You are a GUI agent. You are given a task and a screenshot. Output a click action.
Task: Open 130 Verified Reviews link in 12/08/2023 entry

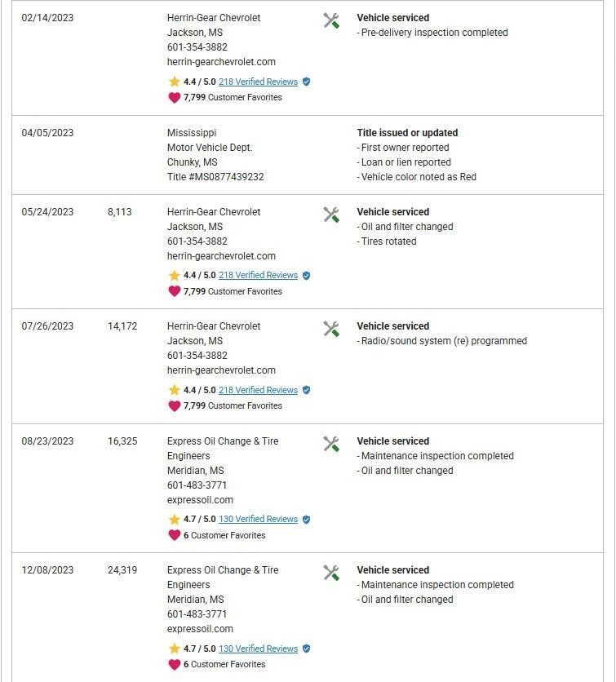click(258, 649)
